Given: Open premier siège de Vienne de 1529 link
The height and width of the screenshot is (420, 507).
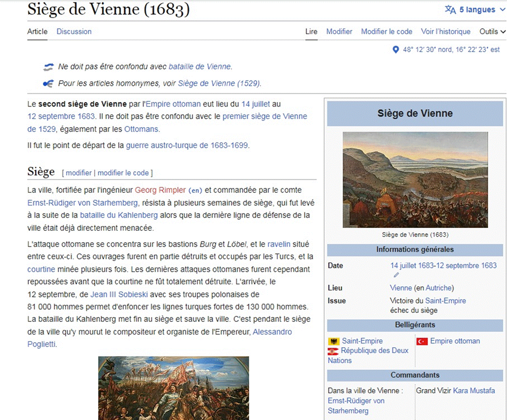Looking at the screenshot, I should (x=265, y=116).
